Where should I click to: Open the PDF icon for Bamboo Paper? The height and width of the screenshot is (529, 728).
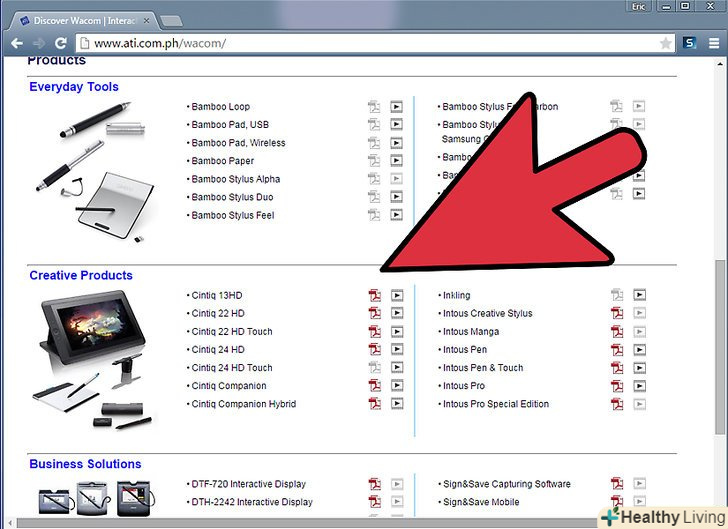[374, 161]
